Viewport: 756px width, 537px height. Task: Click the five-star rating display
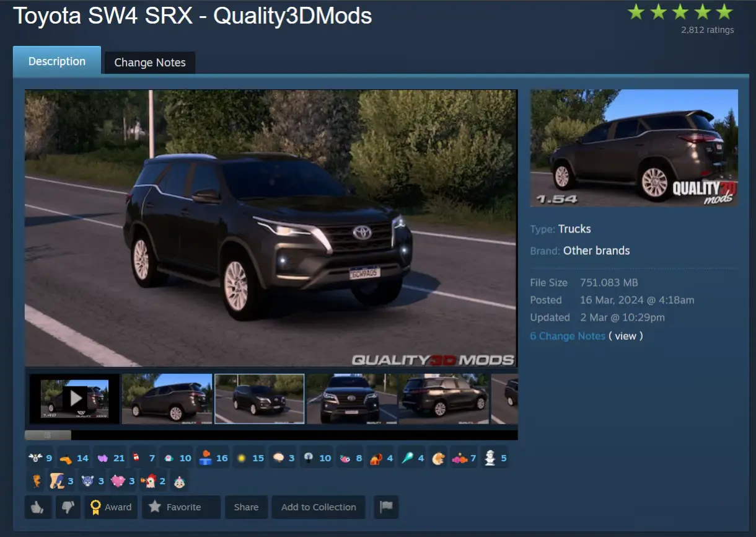tap(680, 12)
